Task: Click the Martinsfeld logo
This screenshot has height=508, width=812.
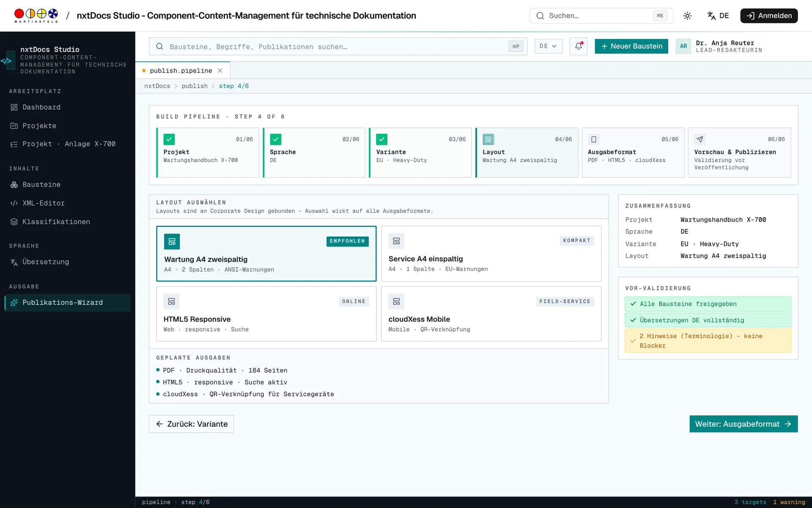Action: click(x=36, y=16)
